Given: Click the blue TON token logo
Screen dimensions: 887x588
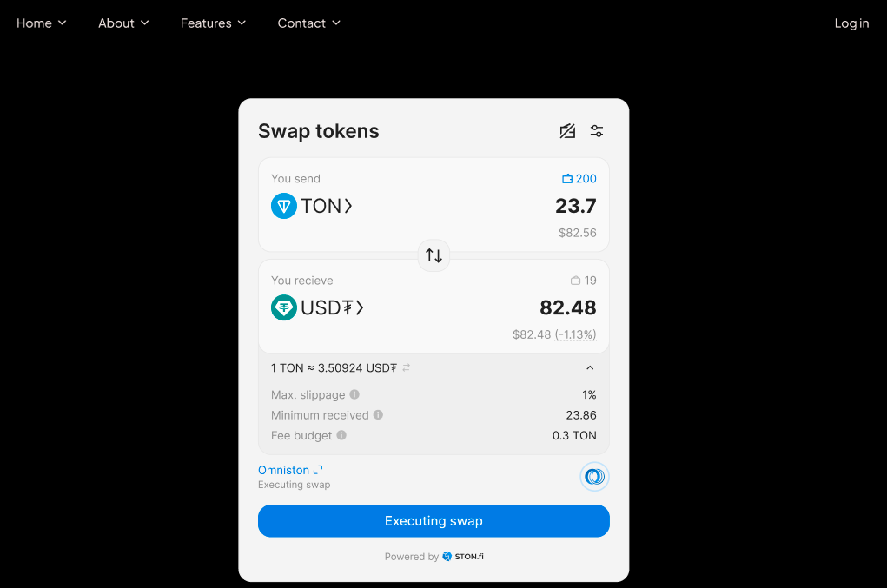Looking at the screenshot, I should click(284, 206).
